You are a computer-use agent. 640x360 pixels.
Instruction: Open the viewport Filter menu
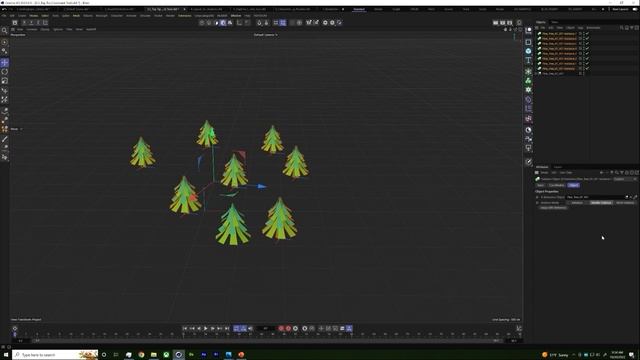click(x=69, y=29)
